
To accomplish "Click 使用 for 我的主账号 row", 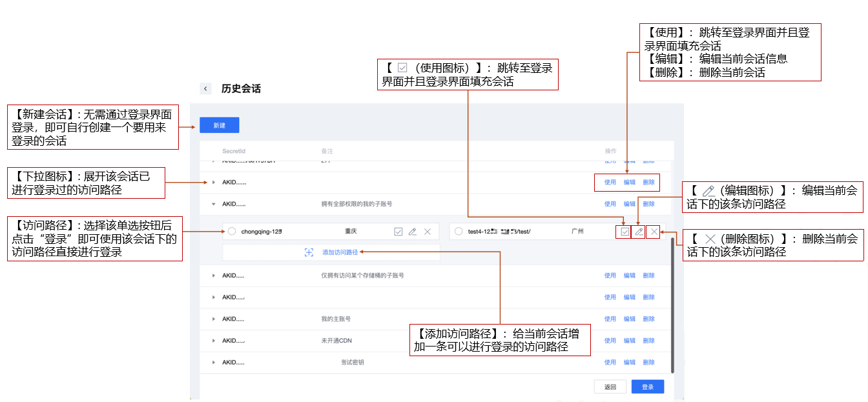I will (x=610, y=319).
